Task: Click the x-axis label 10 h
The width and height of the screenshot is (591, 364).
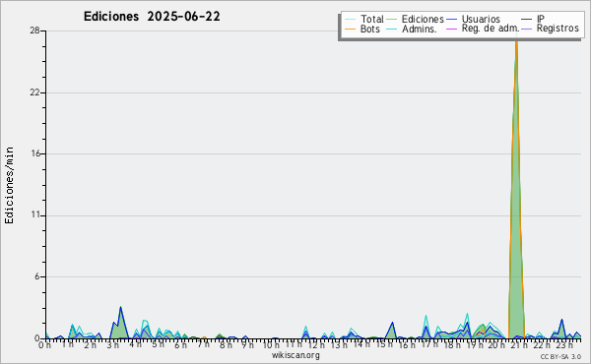Action: pos(271,345)
